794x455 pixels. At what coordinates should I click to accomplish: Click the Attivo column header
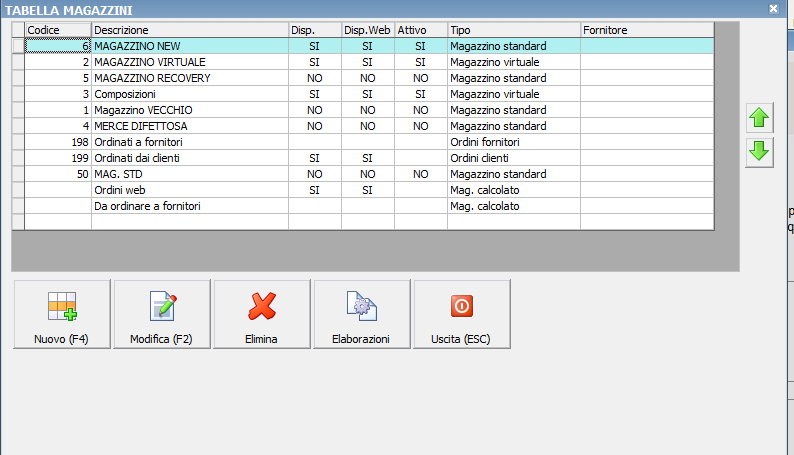point(421,30)
